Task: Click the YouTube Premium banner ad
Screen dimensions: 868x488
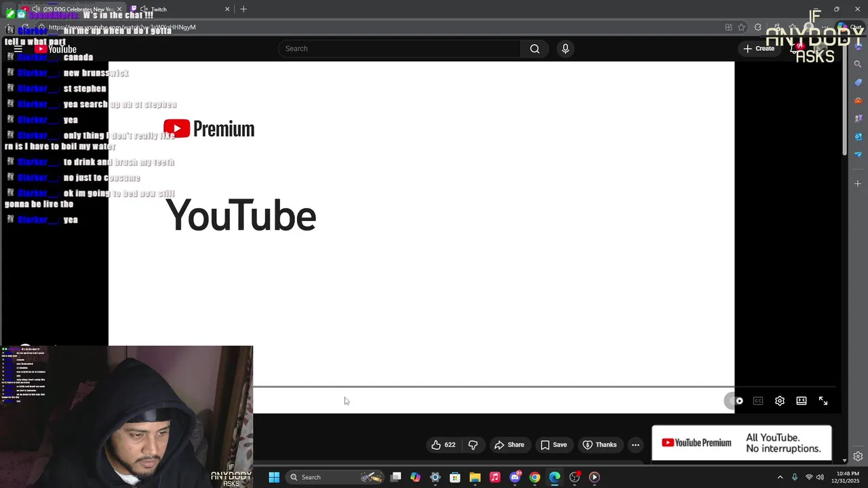Action: 742,443
